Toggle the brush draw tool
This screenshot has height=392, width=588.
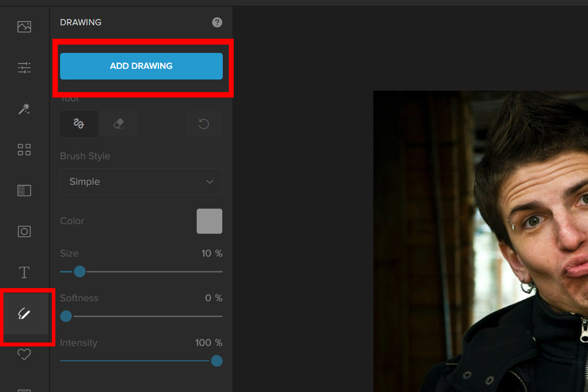pyautogui.click(x=79, y=123)
